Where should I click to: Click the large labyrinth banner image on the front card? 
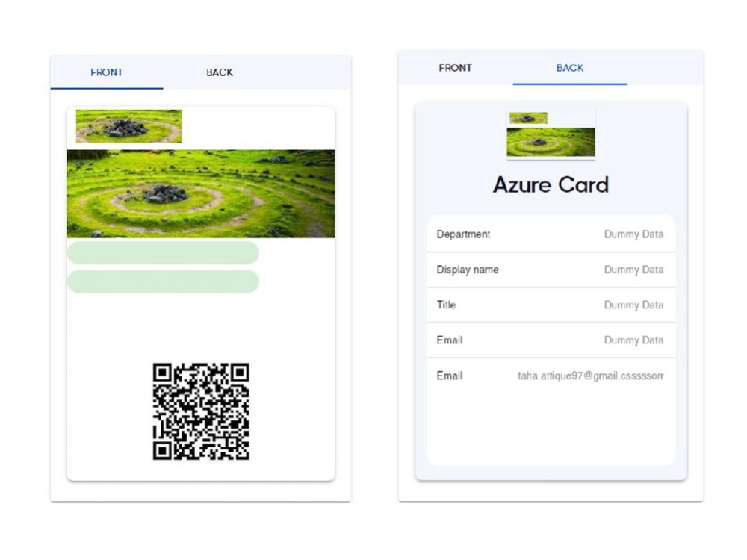(x=201, y=194)
